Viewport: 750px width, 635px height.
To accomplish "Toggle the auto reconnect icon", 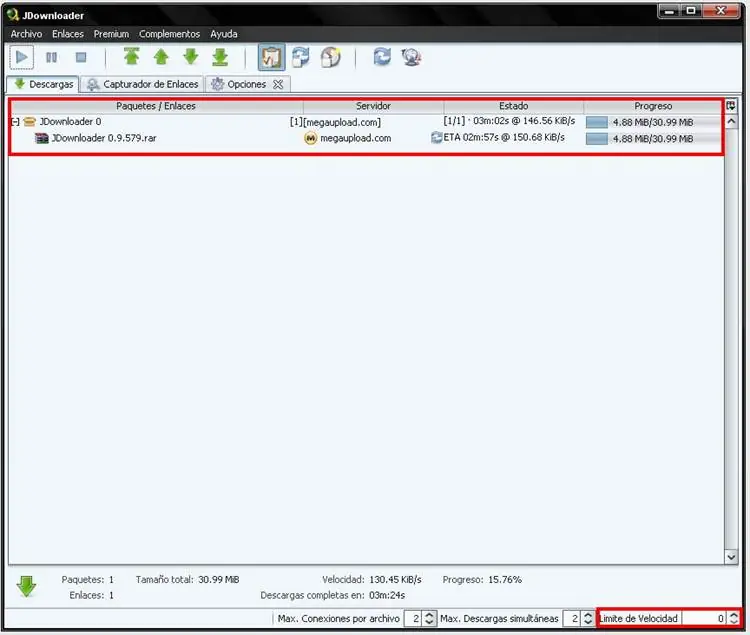I will tap(301, 57).
